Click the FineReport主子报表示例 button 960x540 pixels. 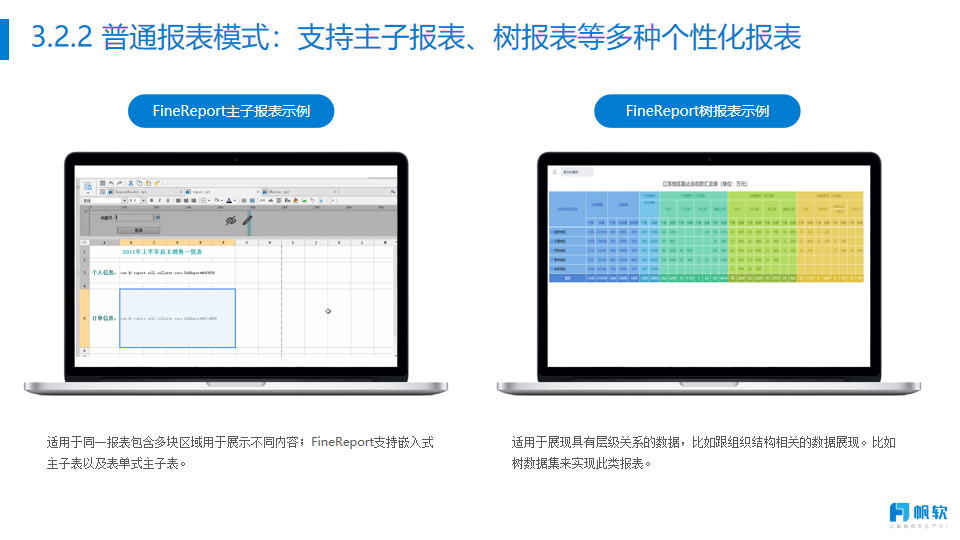point(231,111)
